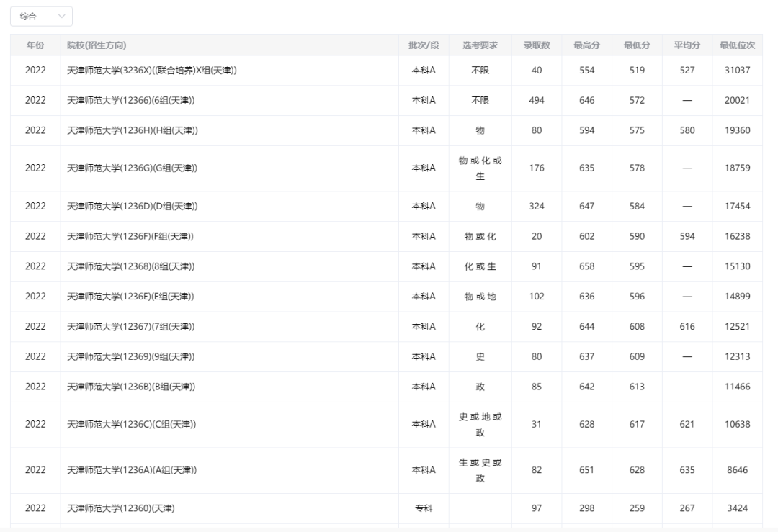This screenshot has width=778, height=532.
Task: Click the 院校(招生方向) column header
Action: tap(97, 45)
